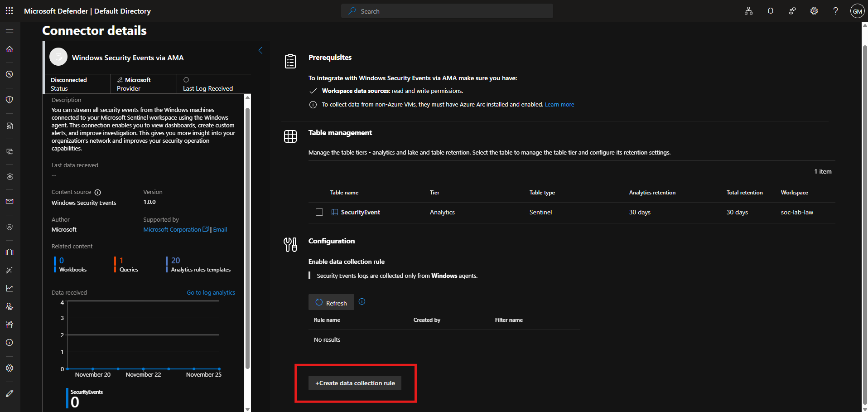Toggle the hamburger navigation menu
The height and width of the screenshot is (412, 868).
[10, 31]
